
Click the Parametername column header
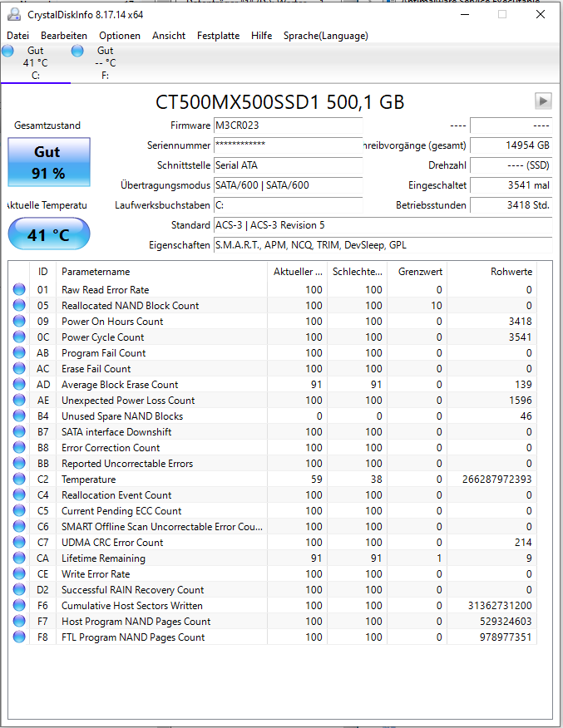(161, 272)
